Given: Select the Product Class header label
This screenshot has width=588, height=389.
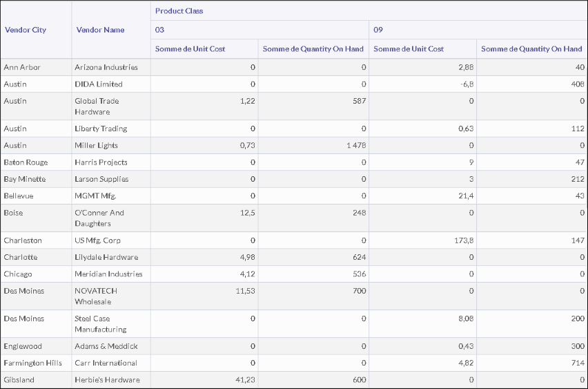Looking at the screenshot, I should click(x=179, y=11).
